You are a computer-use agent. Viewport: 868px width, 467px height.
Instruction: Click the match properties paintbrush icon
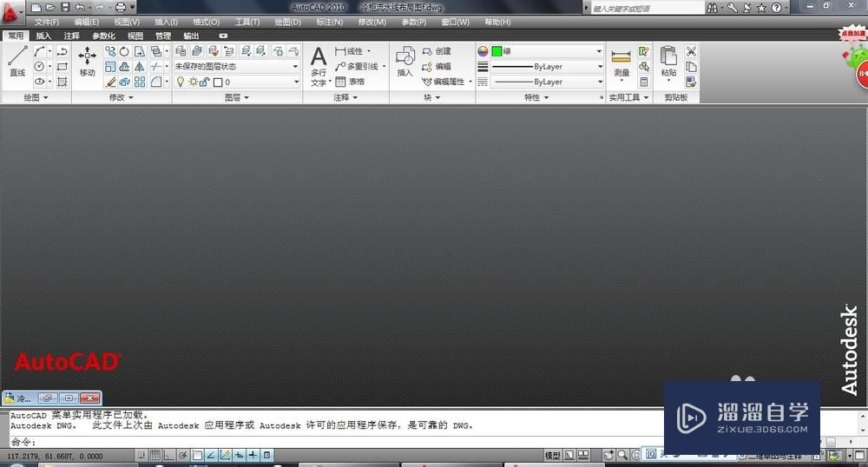[x=691, y=82]
